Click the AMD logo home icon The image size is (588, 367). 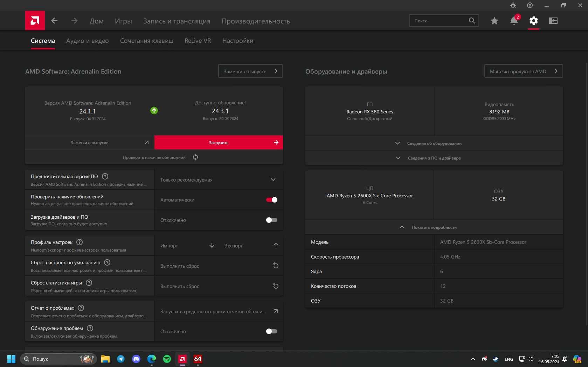35,21
